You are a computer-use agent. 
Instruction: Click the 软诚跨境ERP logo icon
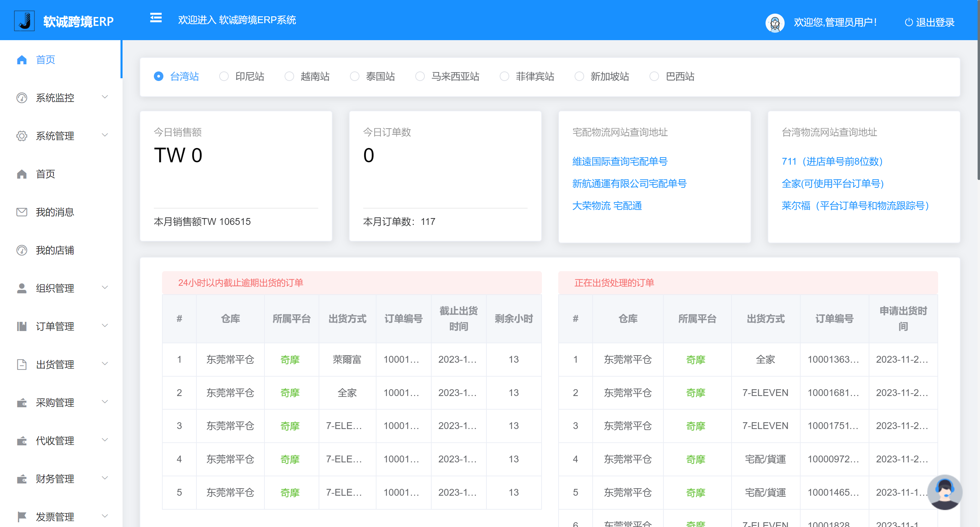point(25,21)
